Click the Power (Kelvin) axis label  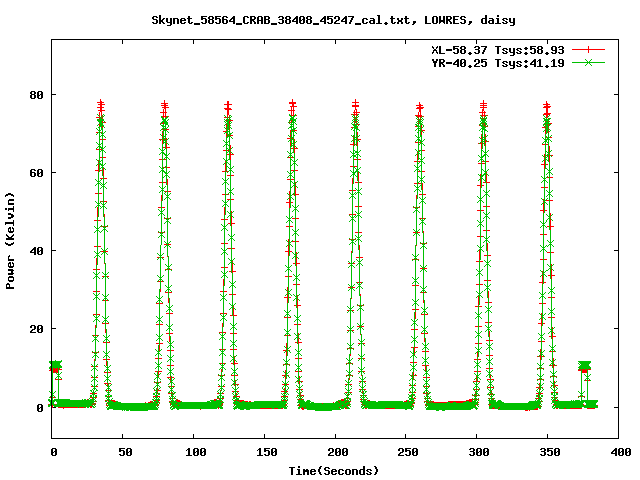pyautogui.click(x=10, y=241)
